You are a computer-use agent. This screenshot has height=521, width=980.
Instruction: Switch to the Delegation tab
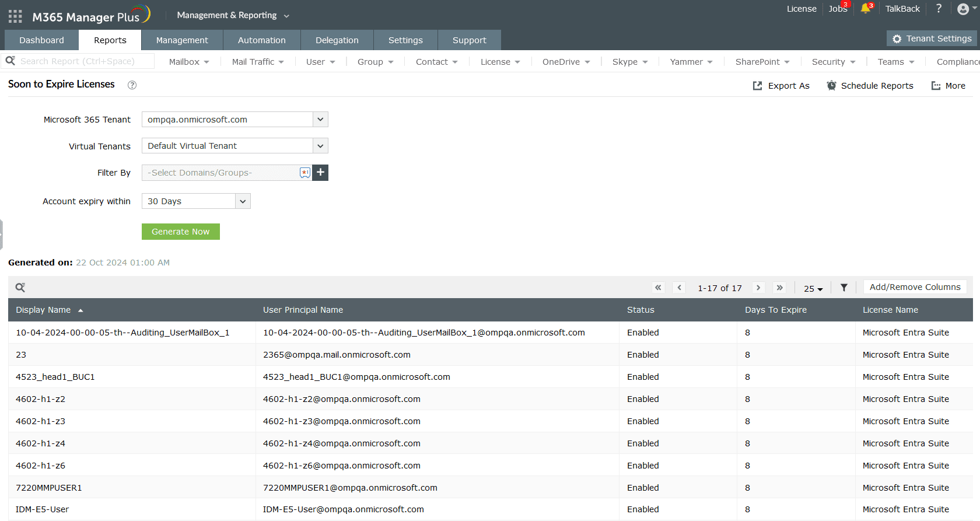tap(337, 40)
